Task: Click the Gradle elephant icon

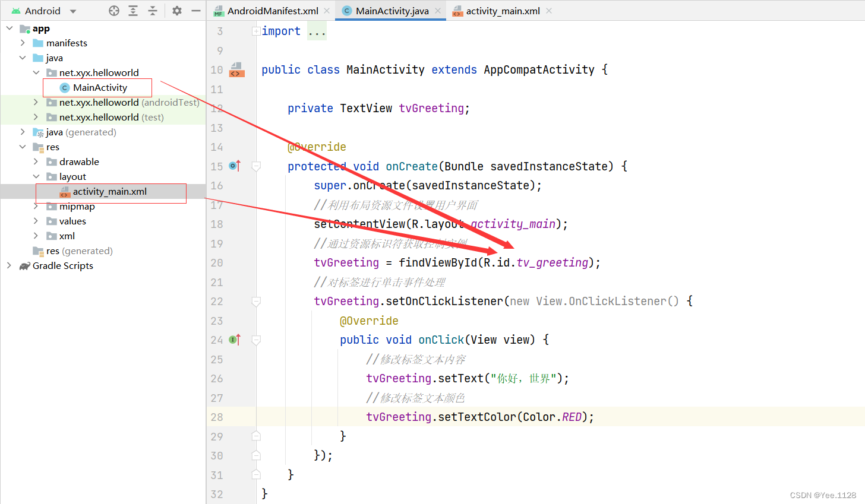Action: [x=25, y=266]
